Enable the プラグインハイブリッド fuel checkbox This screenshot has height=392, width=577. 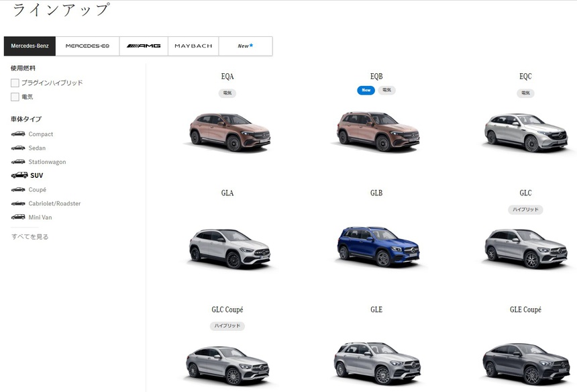(x=15, y=83)
